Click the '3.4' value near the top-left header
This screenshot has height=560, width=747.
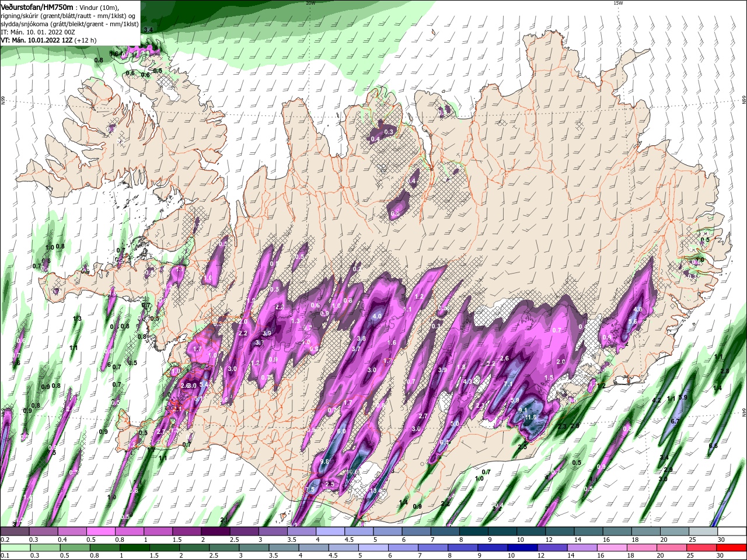pyautogui.click(x=148, y=30)
